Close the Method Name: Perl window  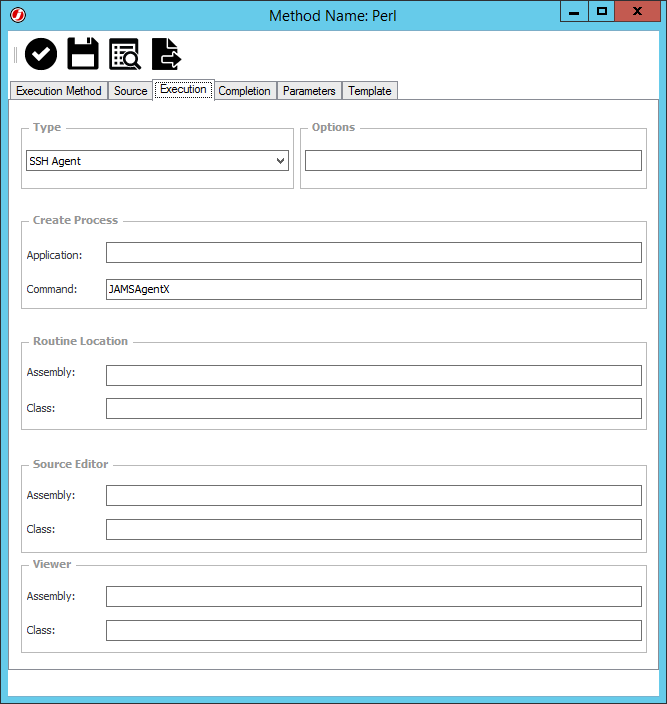pos(637,11)
